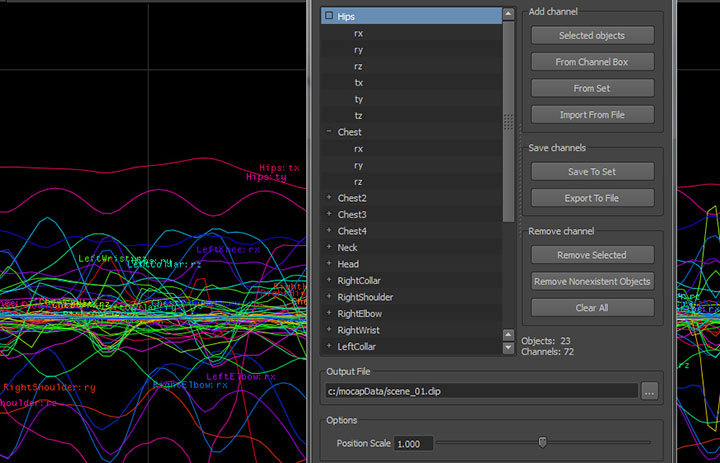Screen dimensions: 720x463
Task: Click scroll up arrow at list top
Action: [x=508, y=14]
